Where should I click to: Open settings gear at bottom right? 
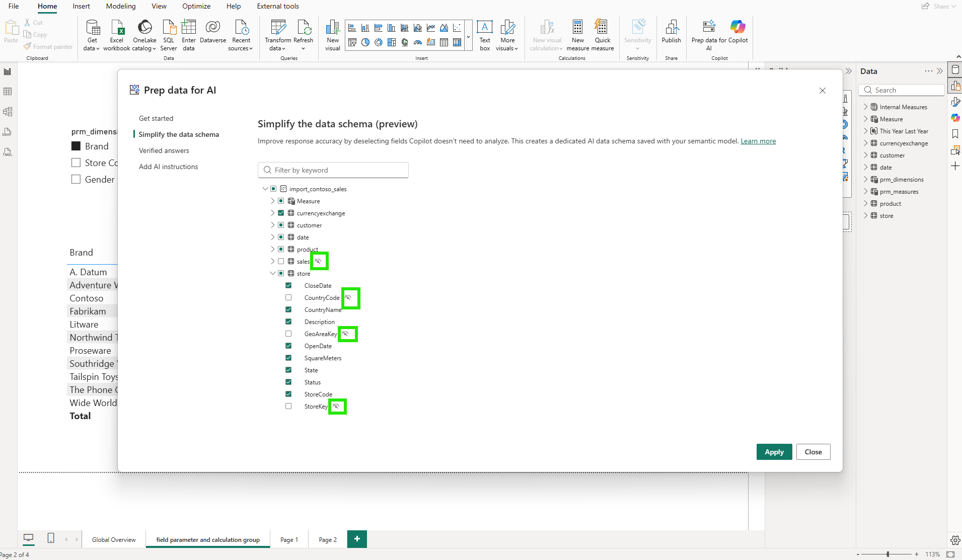[955, 540]
